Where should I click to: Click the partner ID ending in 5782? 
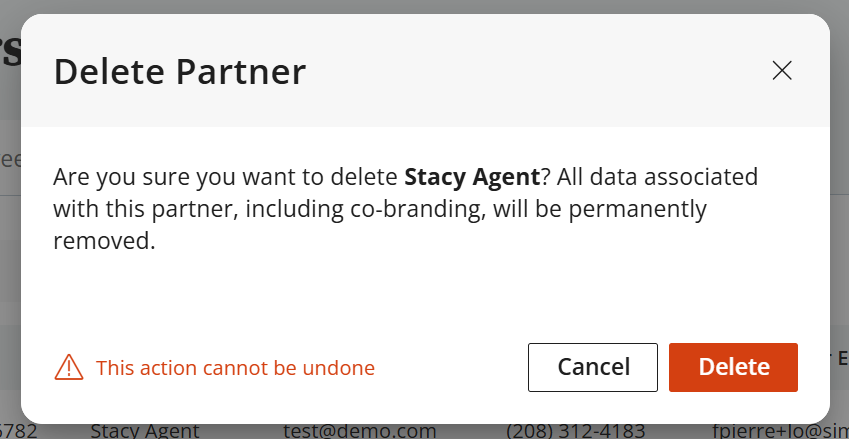[18, 431]
